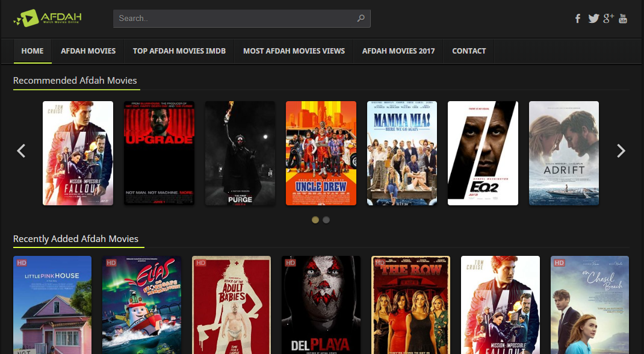Click the Facebook icon in header

point(578,19)
